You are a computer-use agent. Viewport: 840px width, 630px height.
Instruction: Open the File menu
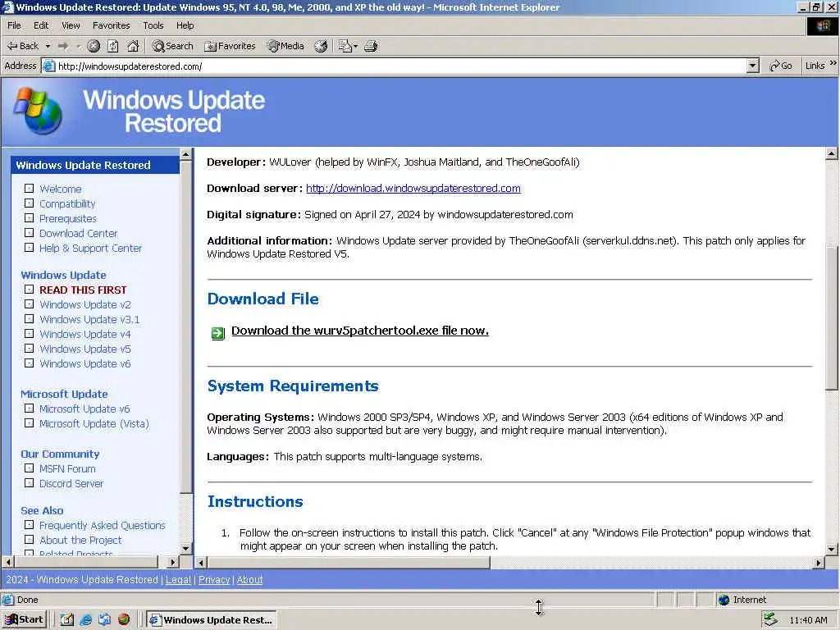[14, 25]
